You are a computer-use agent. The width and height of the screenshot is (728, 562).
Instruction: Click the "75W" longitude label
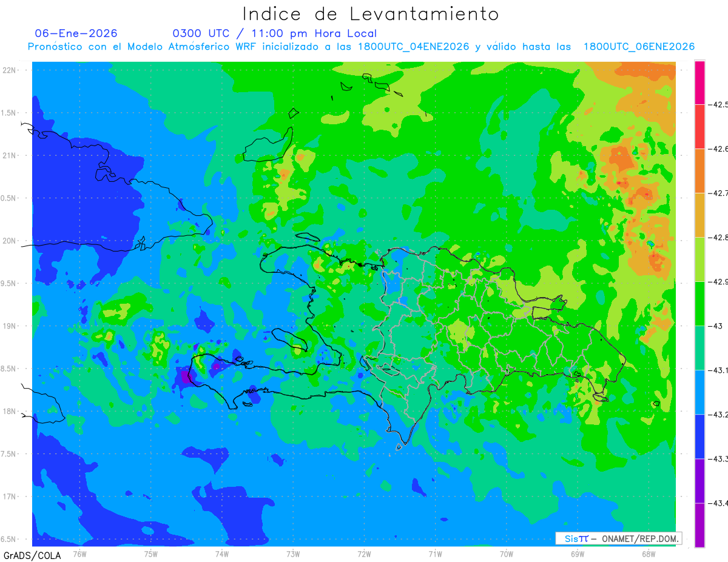pyautogui.click(x=151, y=554)
